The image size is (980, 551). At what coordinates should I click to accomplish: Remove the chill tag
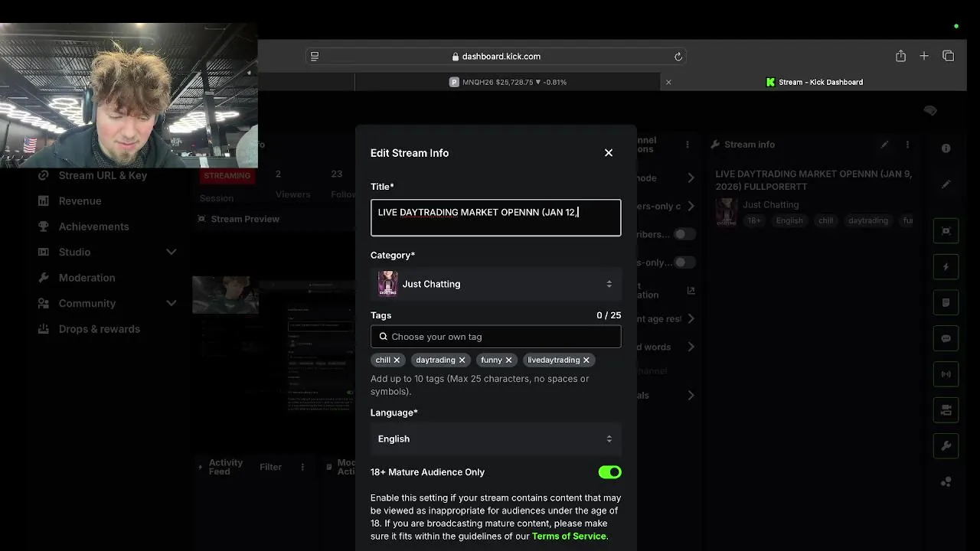coord(397,360)
